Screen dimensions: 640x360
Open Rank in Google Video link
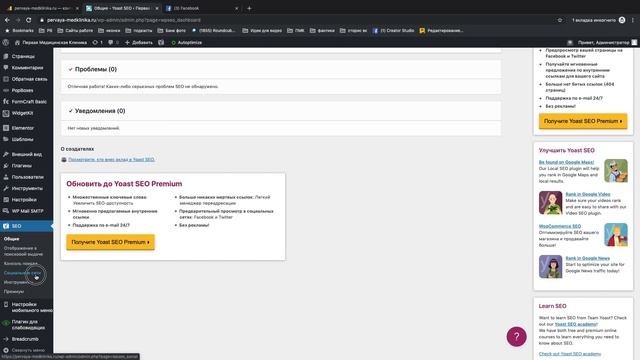coord(588,194)
